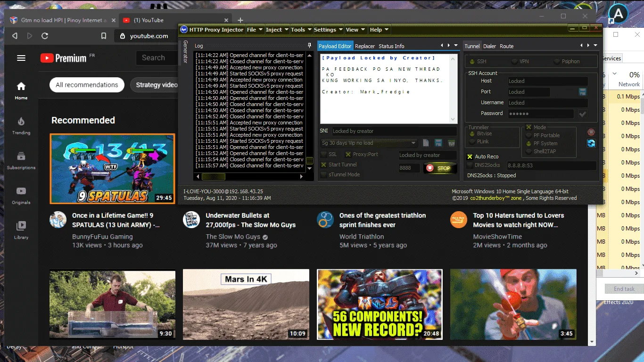Screen dimensions: 644x362
Task: Open the MovieShowTime channel avatar
Action: click(x=459, y=220)
